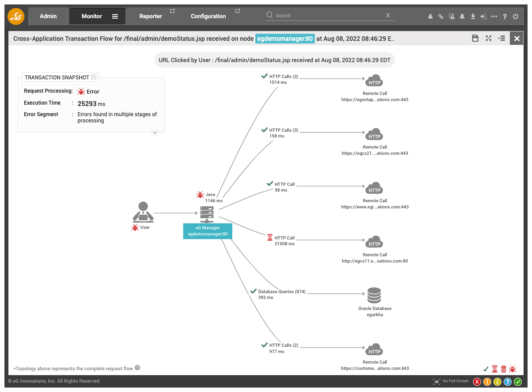This screenshot has width=532, height=392.
Task: Click the login-as user icon
Action: [483, 16]
